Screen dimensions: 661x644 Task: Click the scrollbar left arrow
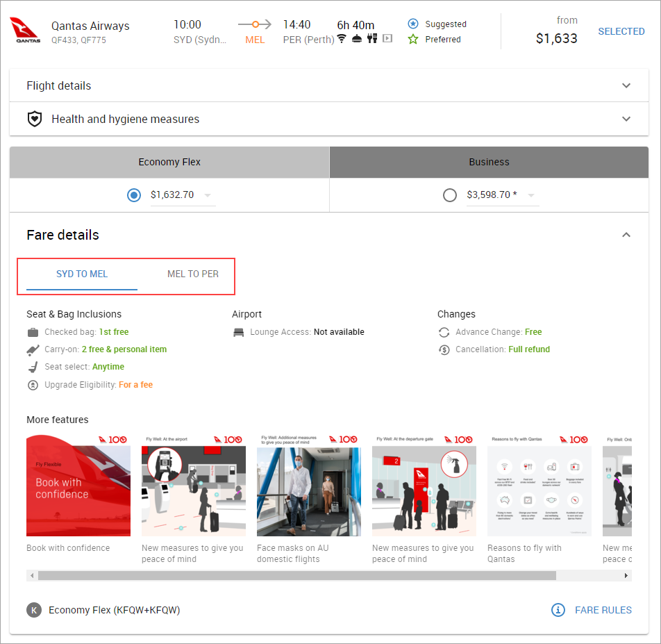pos(32,576)
